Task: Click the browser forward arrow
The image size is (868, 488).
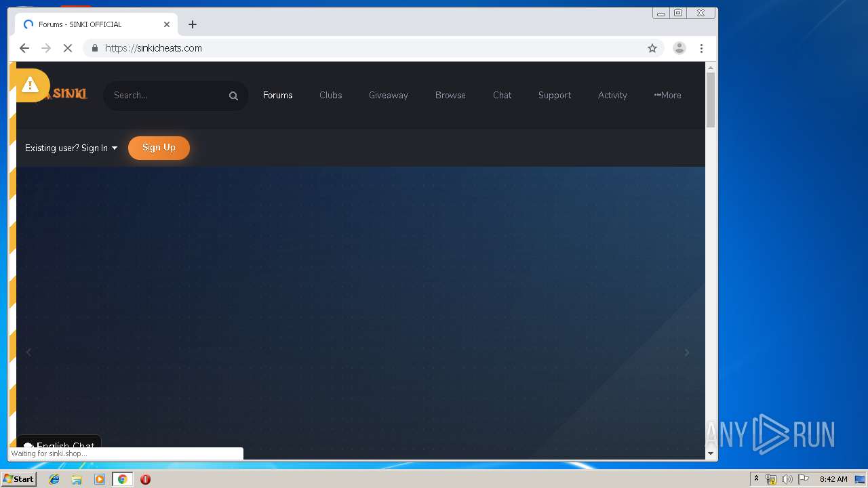Action: tap(46, 48)
